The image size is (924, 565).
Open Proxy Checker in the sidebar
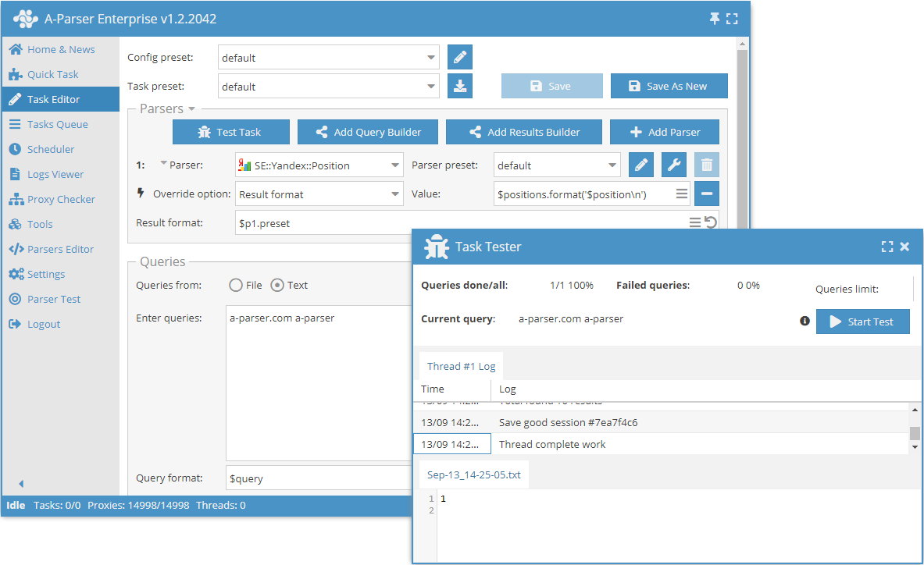click(x=60, y=199)
